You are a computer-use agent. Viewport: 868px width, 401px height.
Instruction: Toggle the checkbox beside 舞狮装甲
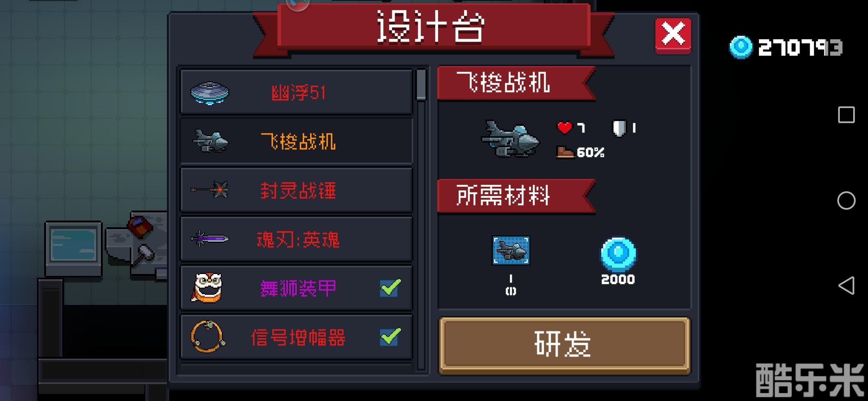(390, 288)
